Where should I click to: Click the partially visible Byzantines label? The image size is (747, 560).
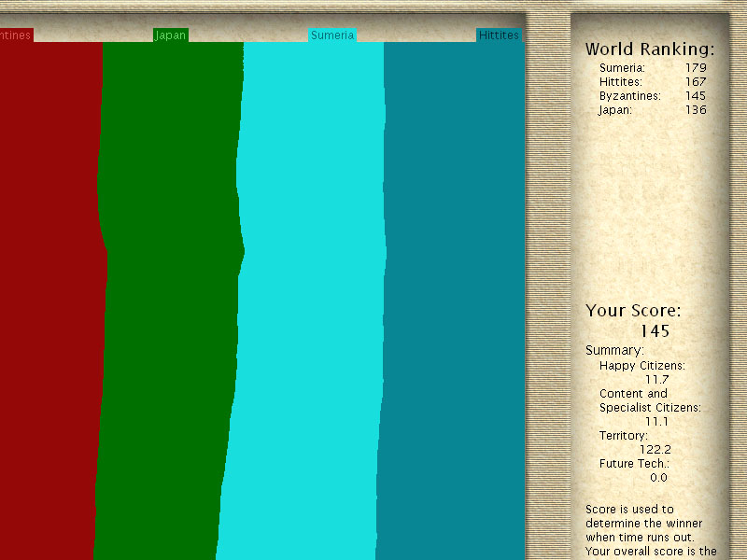[x=16, y=35]
